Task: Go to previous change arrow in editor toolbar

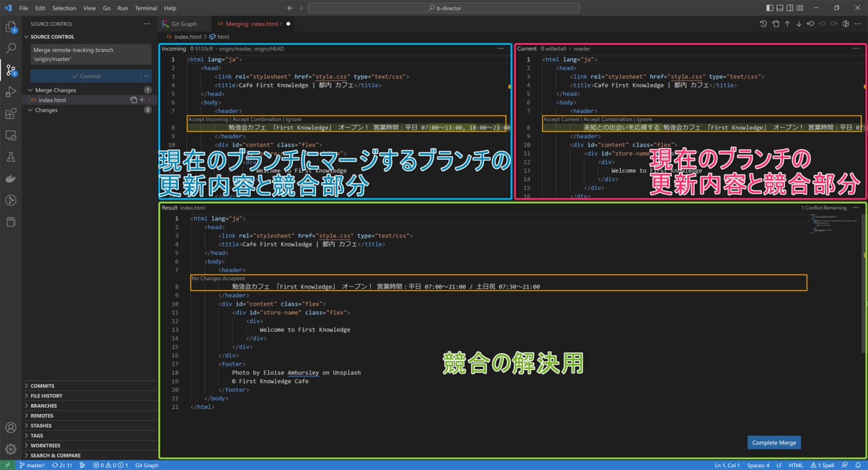Action: coord(787,24)
